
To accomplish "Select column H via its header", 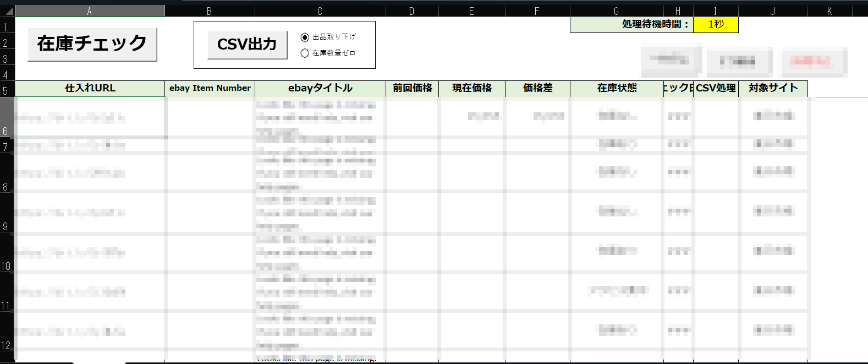I will click(x=678, y=11).
